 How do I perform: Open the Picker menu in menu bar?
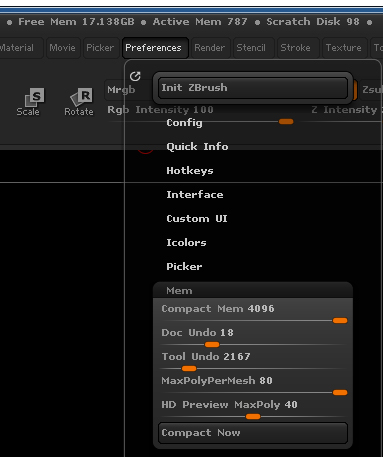[100, 48]
